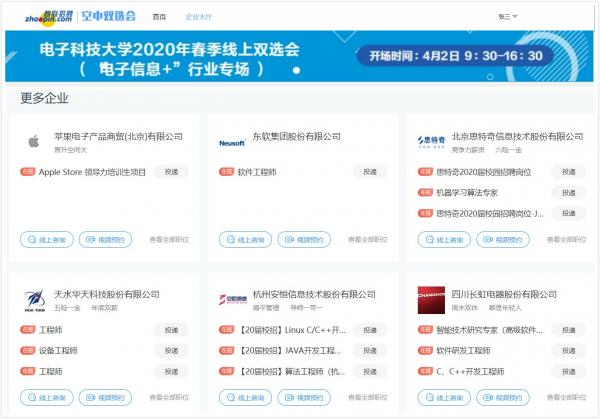Open the 首页 navigation tab

pyautogui.click(x=159, y=17)
